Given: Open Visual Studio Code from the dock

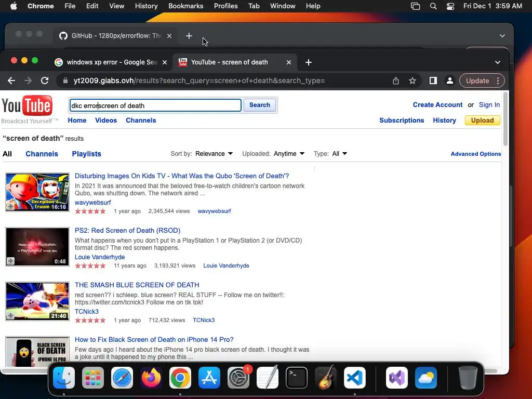Looking at the screenshot, I should click(354, 378).
